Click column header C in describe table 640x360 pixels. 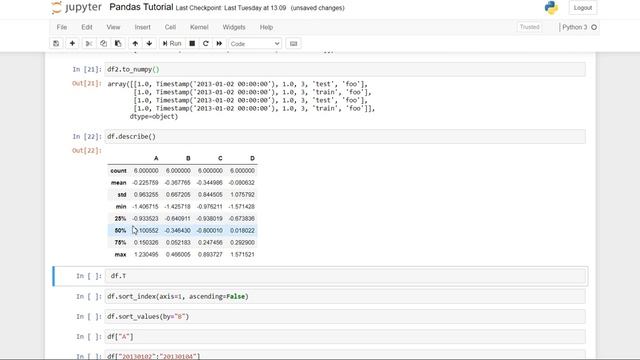220,158
